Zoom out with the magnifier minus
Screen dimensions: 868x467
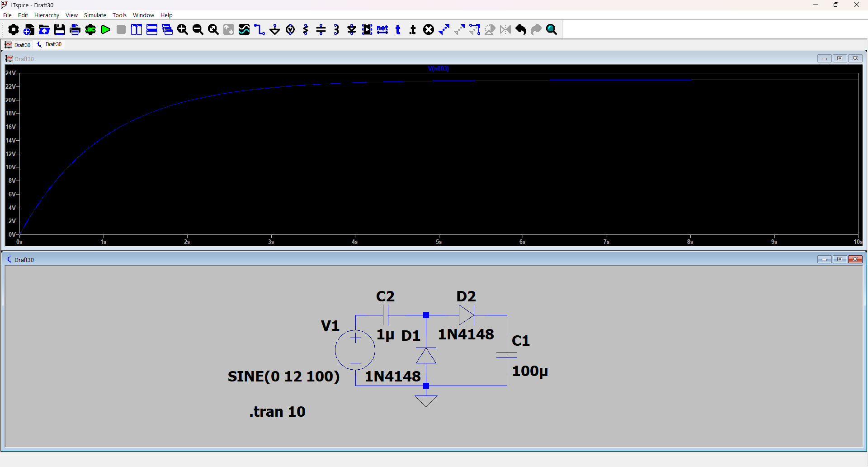coord(198,30)
